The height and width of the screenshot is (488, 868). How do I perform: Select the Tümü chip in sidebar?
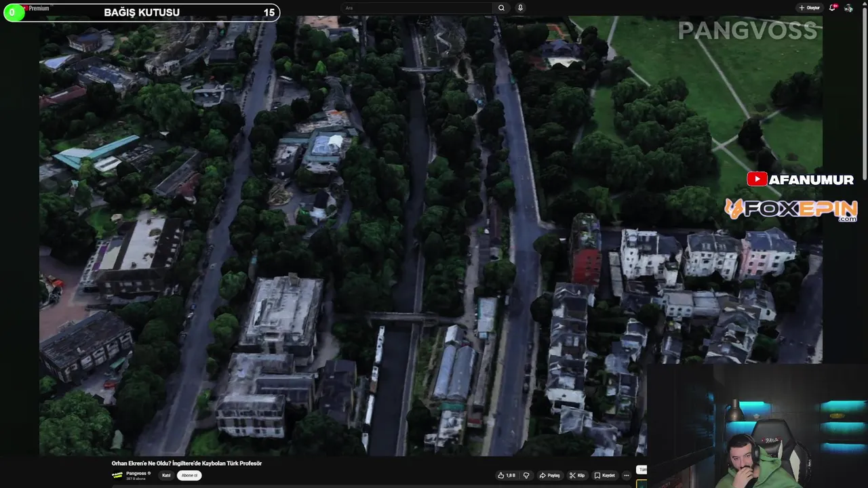click(x=642, y=470)
